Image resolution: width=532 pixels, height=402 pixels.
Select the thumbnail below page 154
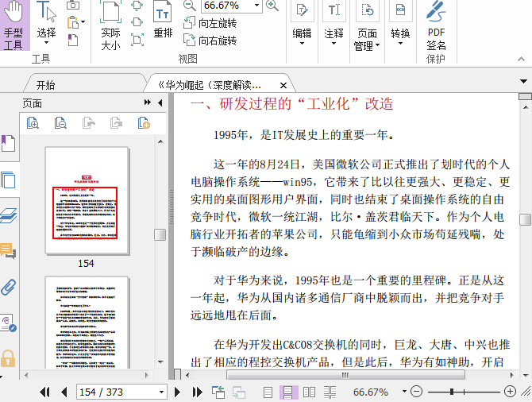(x=87, y=323)
